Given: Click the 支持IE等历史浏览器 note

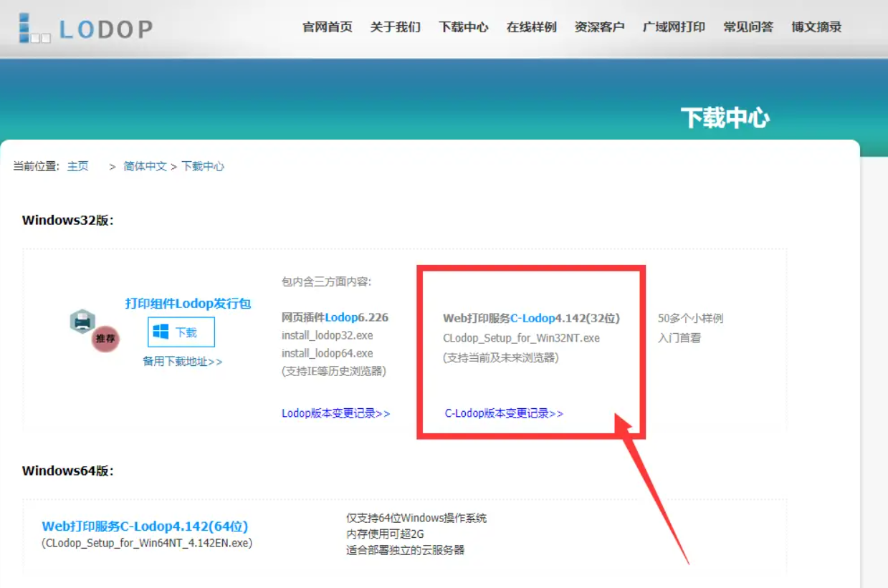Looking at the screenshot, I should 334,371.
